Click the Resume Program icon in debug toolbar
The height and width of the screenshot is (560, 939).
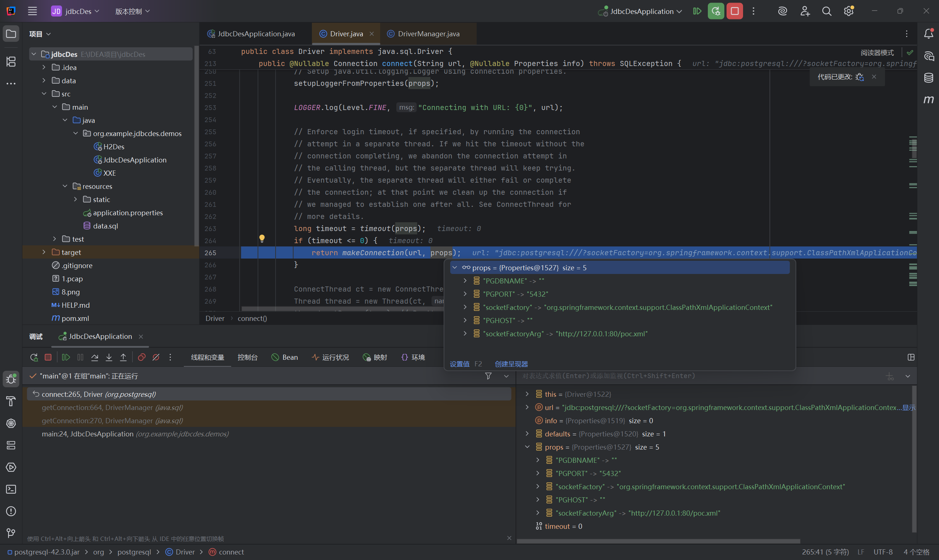pyautogui.click(x=66, y=357)
